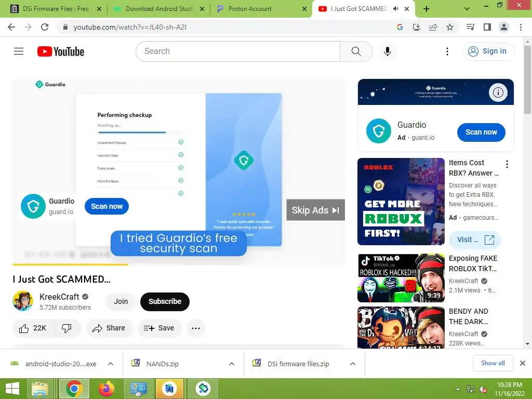Like the video with 22K likes

coord(33,328)
